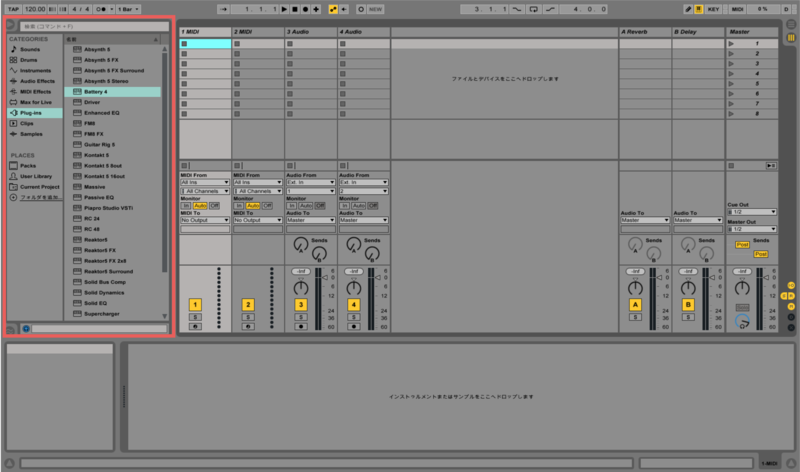Collapse the browser with the triangle icon
The height and width of the screenshot is (472, 800).
[x=10, y=24]
